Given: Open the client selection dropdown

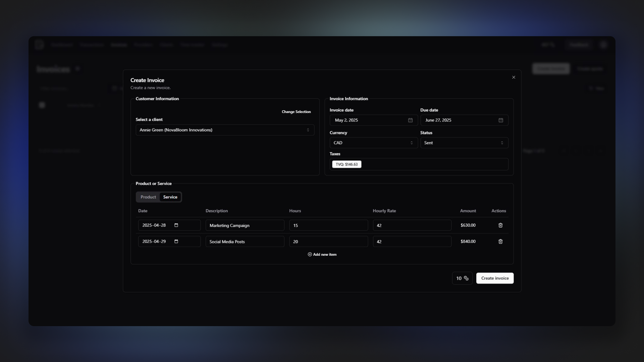Looking at the screenshot, I should [225, 130].
